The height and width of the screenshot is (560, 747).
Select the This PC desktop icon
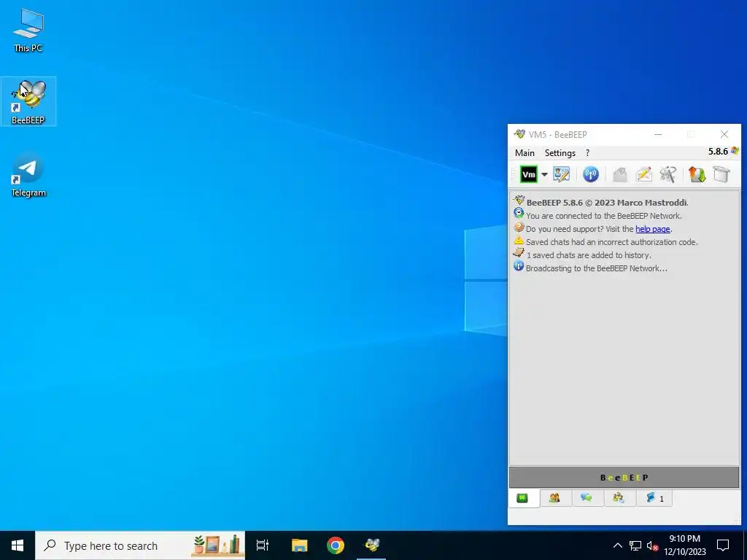[x=28, y=30]
